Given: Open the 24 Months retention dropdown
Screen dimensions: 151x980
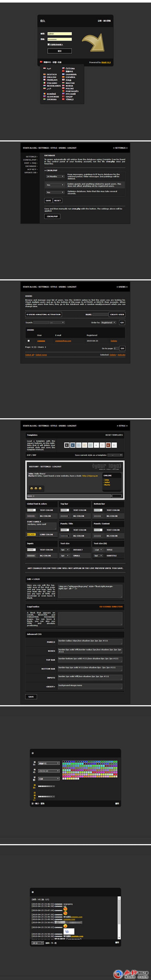Looking at the screenshot, I should pyautogui.click(x=55, y=177).
